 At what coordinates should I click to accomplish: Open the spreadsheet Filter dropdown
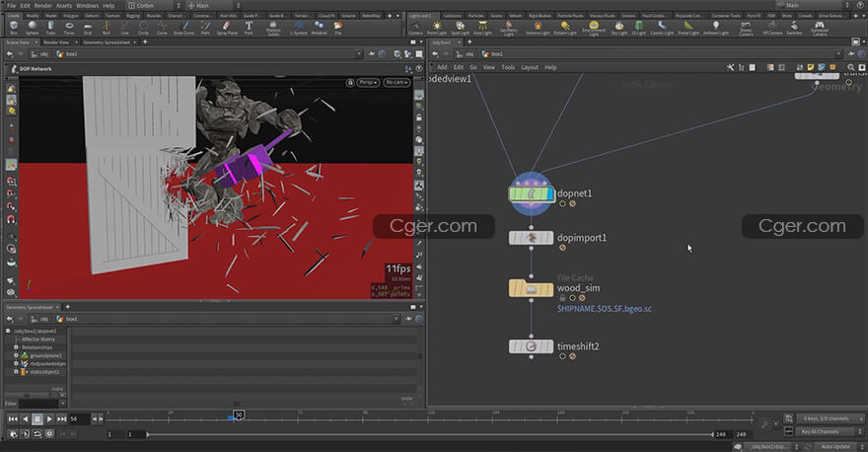pos(62,404)
